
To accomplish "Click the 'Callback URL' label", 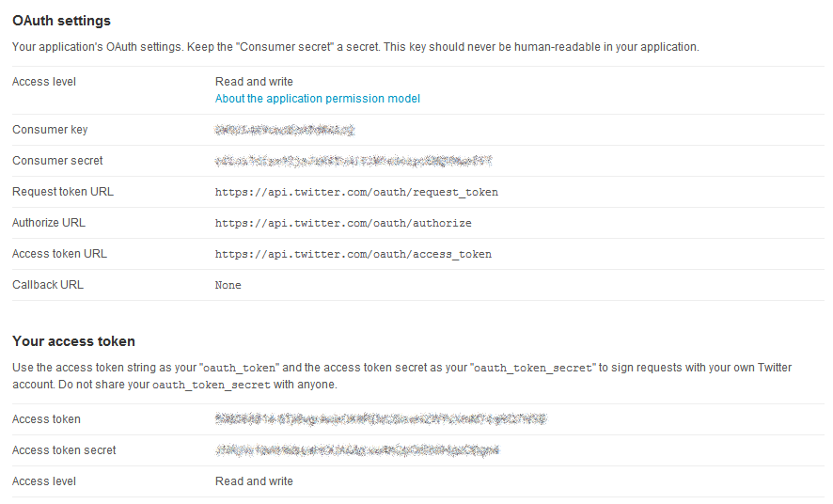I will click(x=48, y=285).
